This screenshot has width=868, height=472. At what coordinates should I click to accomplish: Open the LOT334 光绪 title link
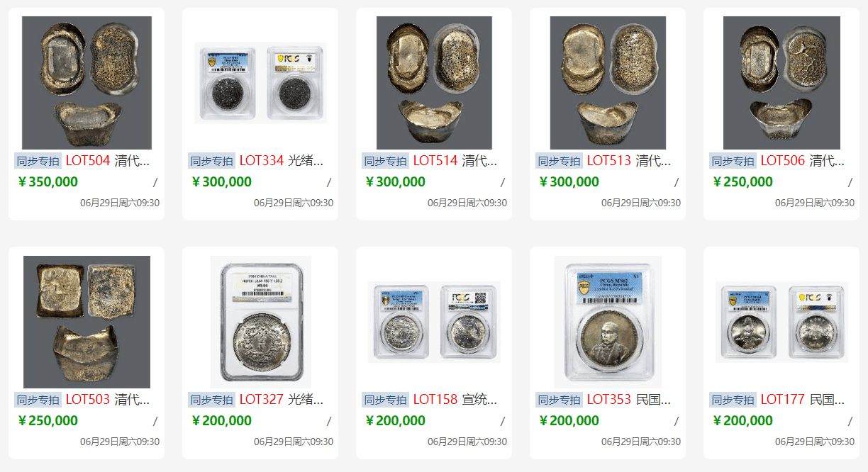coord(282,161)
